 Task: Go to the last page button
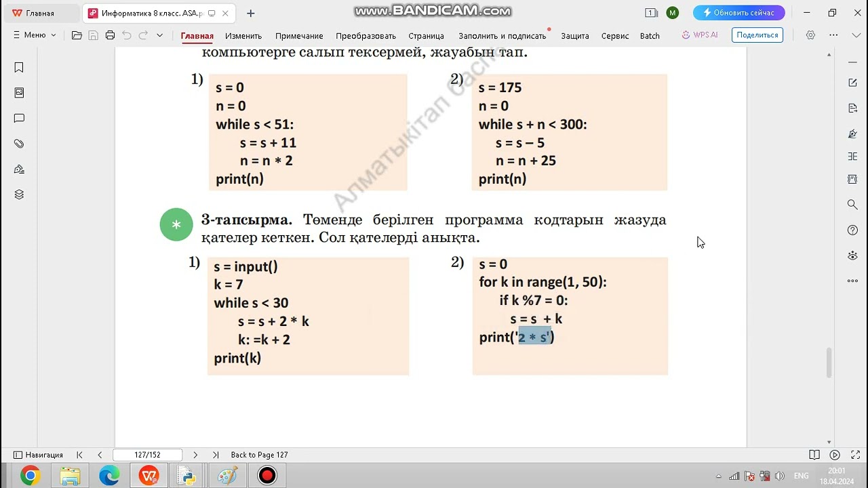pos(216,455)
